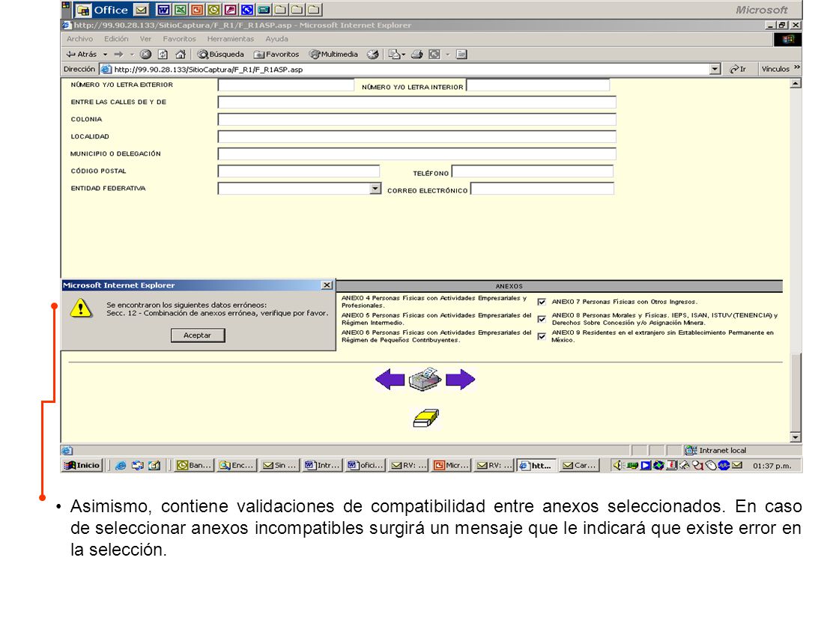Close the Microsoft Internet Explorer dialog
This screenshot has width=836, height=644.
[327, 285]
